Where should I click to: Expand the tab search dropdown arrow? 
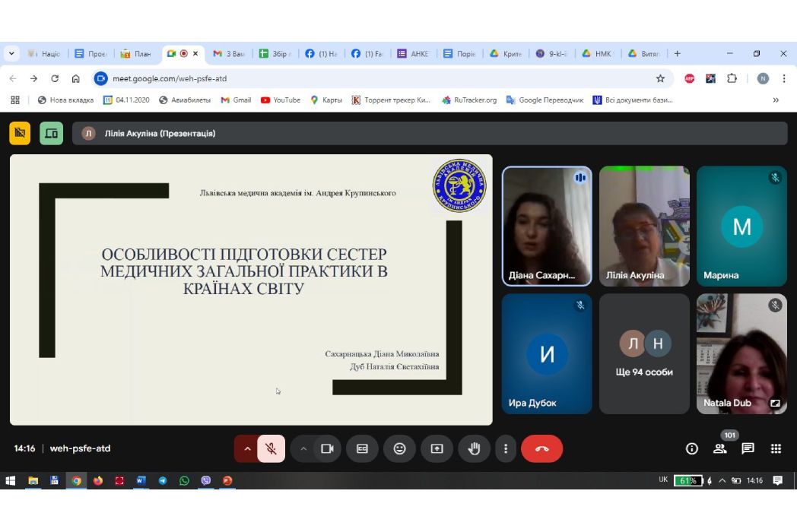click(x=11, y=53)
